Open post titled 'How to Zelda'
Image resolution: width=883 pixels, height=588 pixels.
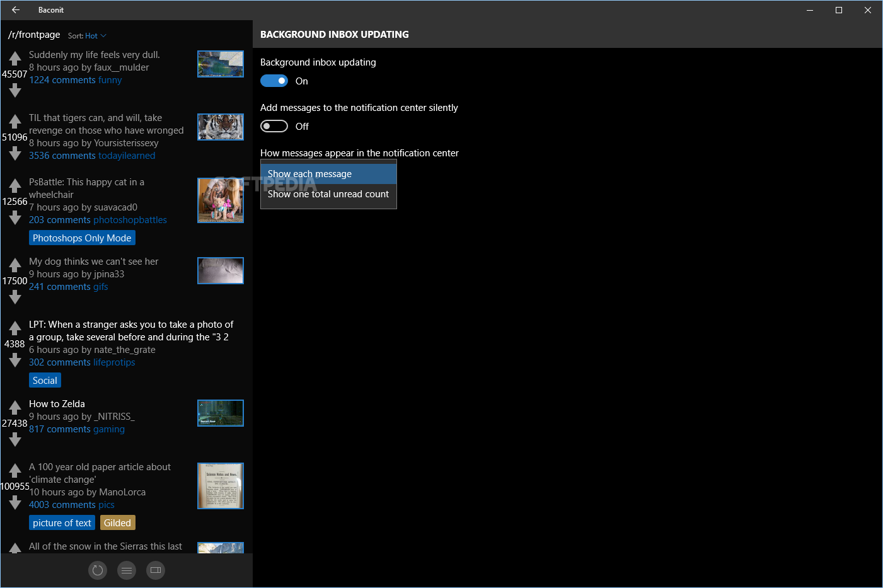pos(57,404)
